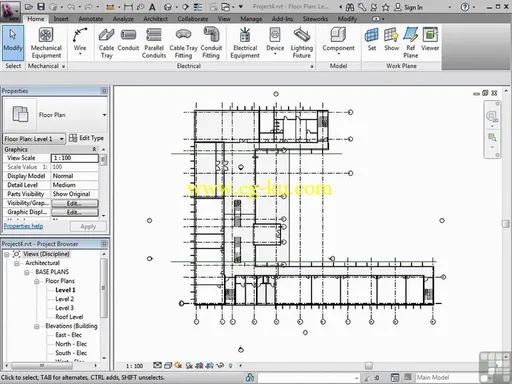
Task: Open a project from quick access toolbar
Action: coord(29,7)
